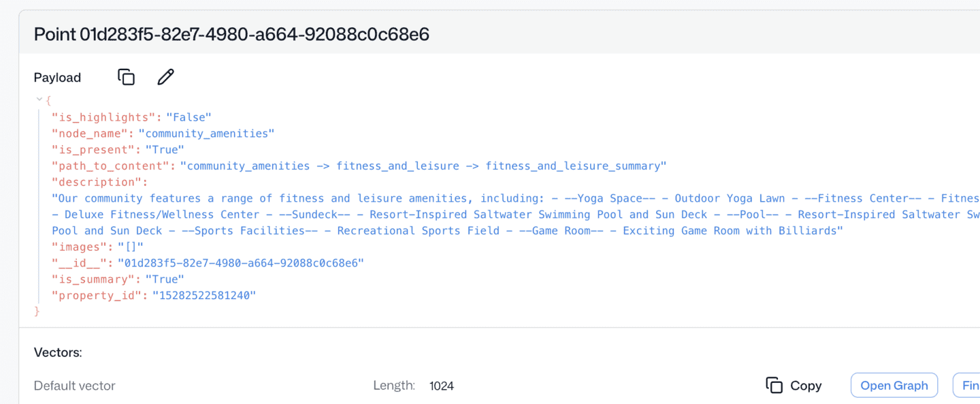The image size is (980, 404).
Task: Click the vector Length value 1024
Action: [x=442, y=386]
